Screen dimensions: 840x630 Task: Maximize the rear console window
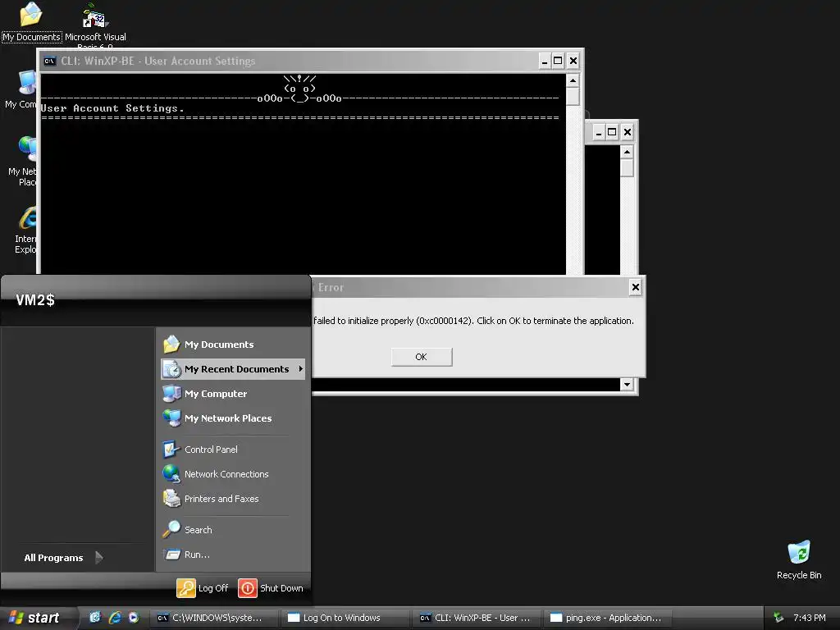[x=612, y=132]
